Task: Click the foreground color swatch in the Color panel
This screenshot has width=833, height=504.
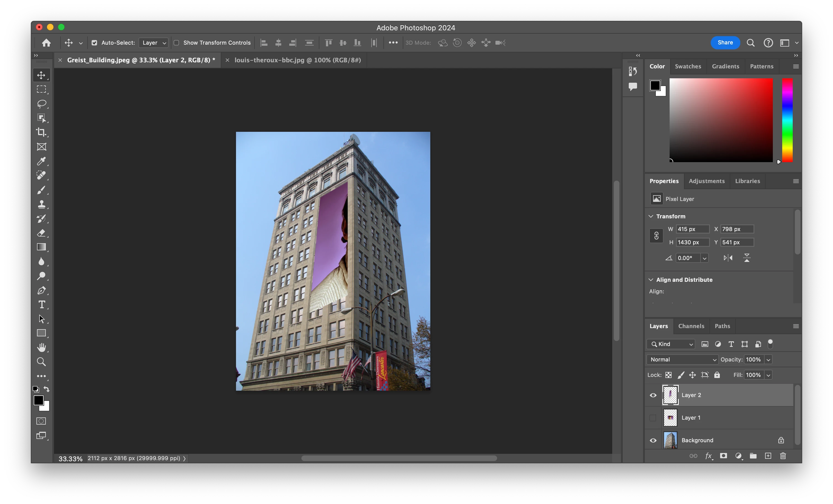Action: (x=655, y=85)
